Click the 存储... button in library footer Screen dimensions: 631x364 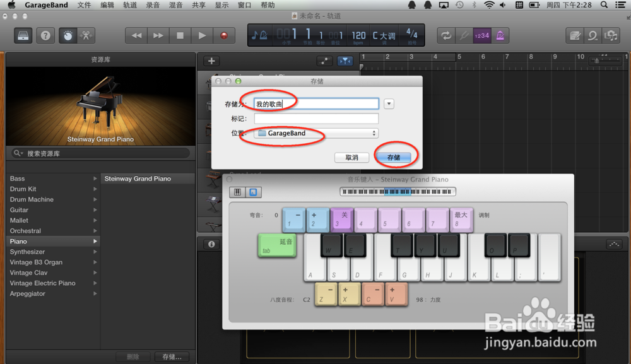coord(172,357)
